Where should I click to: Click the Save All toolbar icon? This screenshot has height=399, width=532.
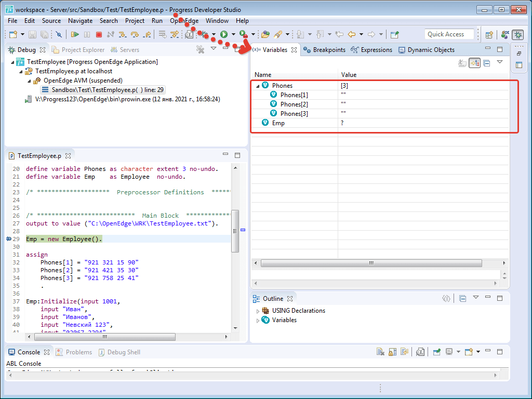44,34
